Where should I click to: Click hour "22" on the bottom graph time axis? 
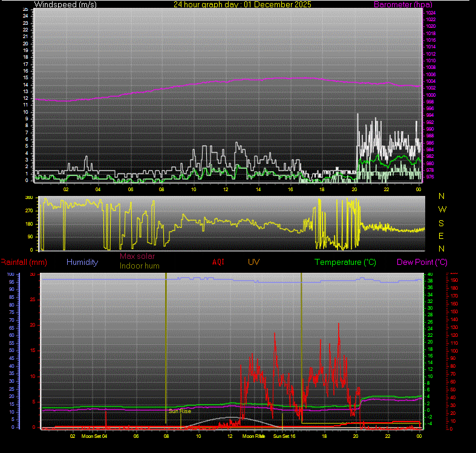click(388, 436)
